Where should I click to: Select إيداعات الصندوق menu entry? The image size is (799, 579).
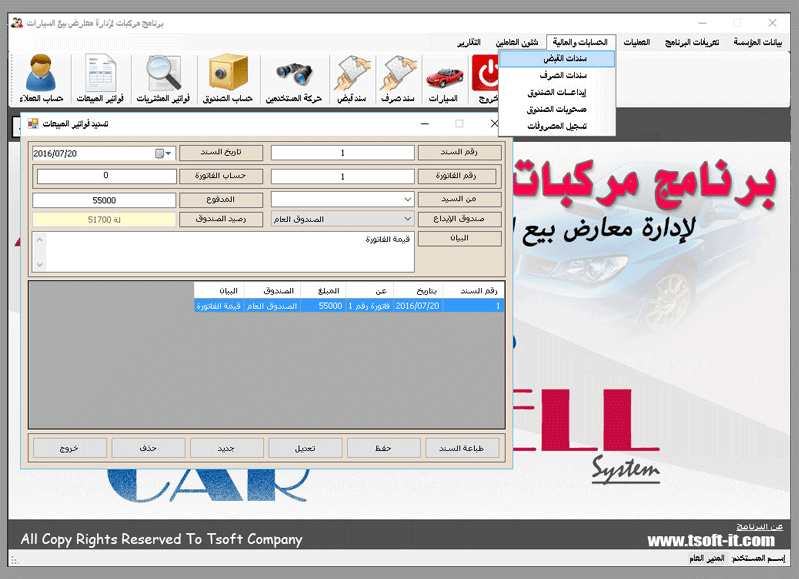[x=557, y=92]
